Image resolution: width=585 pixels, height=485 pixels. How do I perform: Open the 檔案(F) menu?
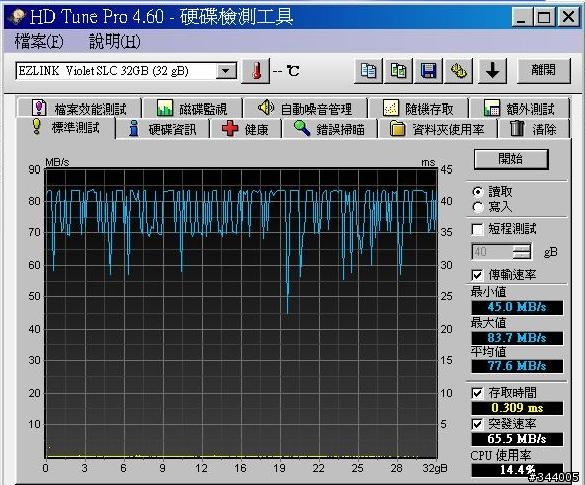[x=39, y=41]
